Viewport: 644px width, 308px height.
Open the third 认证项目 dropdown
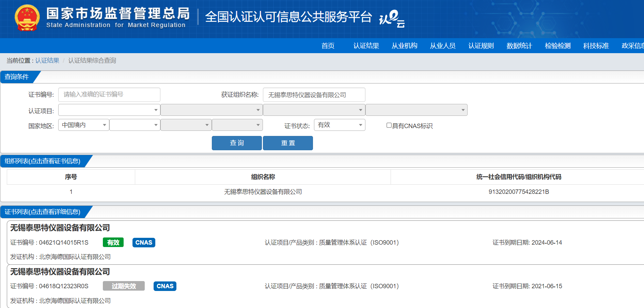[x=314, y=110]
